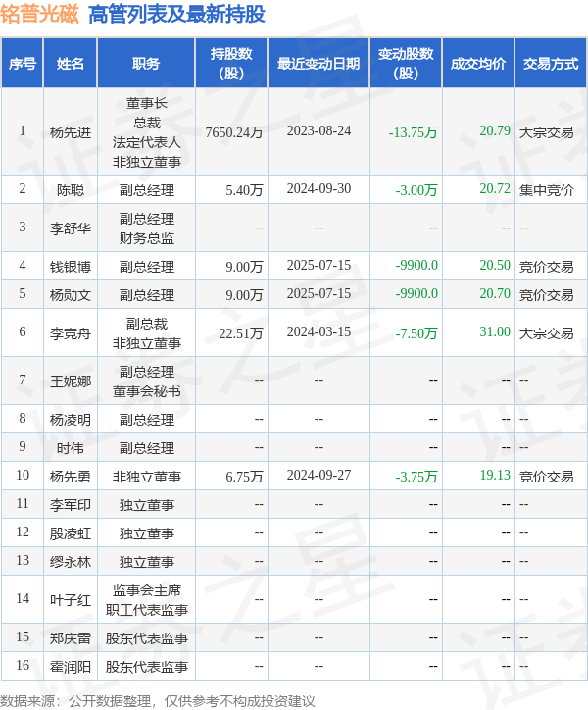The height and width of the screenshot is (710, 588).
Task: Select the 持股数(股) column header
Action: pyautogui.click(x=231, y=64)
